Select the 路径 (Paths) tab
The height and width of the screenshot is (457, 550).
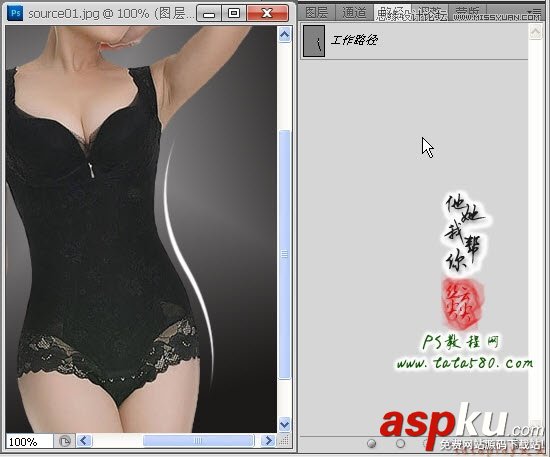[x=392, y=13]
